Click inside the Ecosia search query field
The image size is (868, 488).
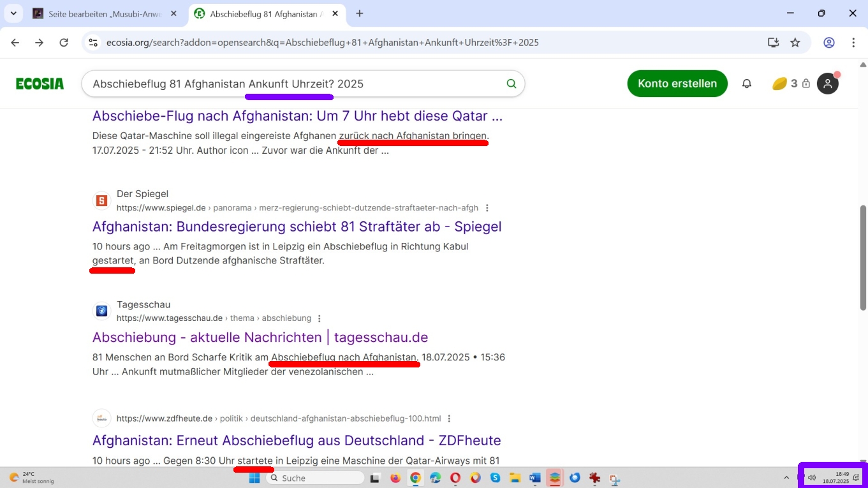[x=293, y=84]
